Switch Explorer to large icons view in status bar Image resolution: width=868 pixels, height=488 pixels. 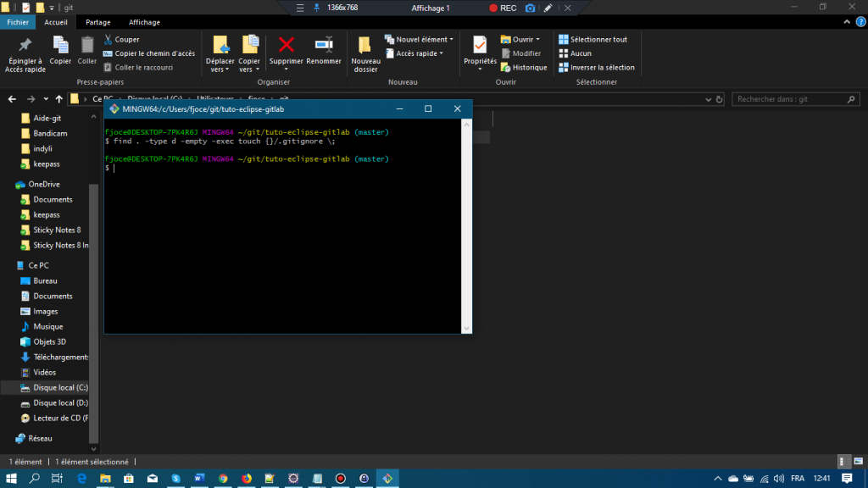pyautogui.click(x=859, y=462)
